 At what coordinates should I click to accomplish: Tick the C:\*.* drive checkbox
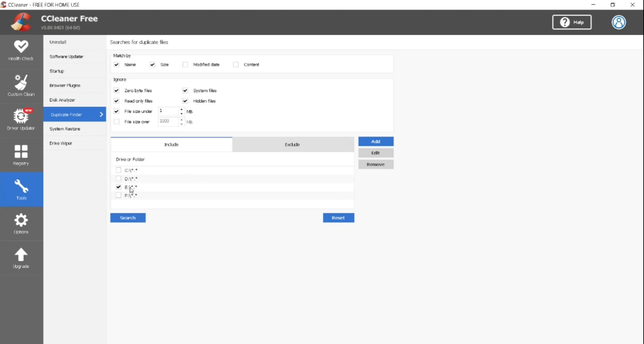pos(118,170)
